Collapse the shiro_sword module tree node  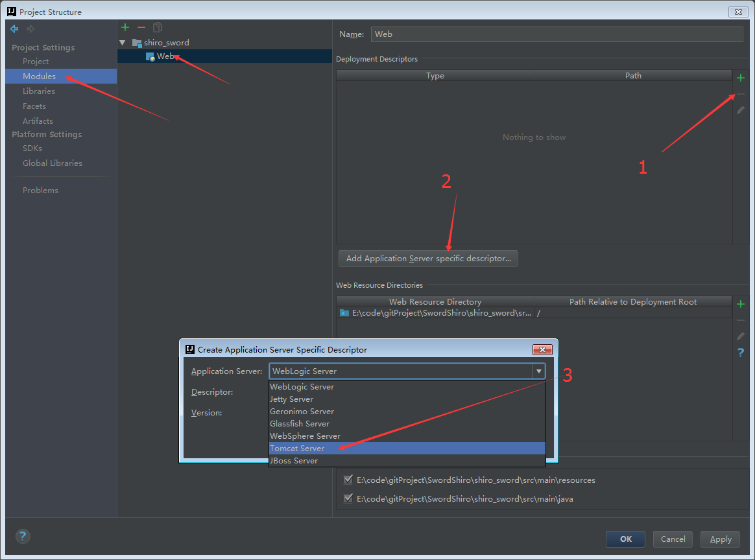[x=123, y=43]
